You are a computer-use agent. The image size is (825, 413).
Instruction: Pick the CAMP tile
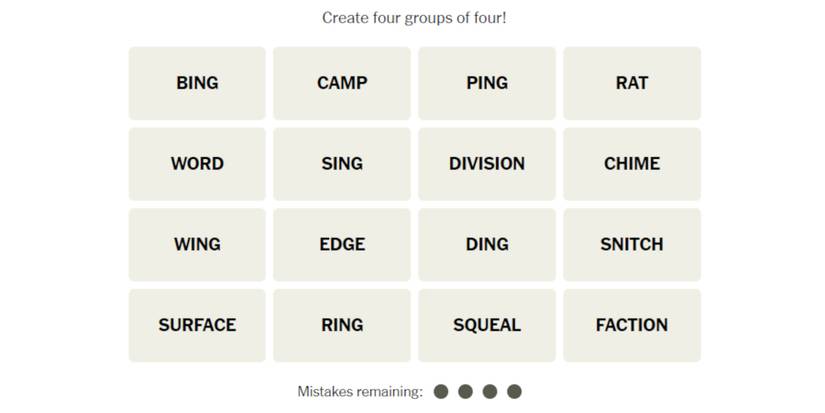(x=342, y=83)
